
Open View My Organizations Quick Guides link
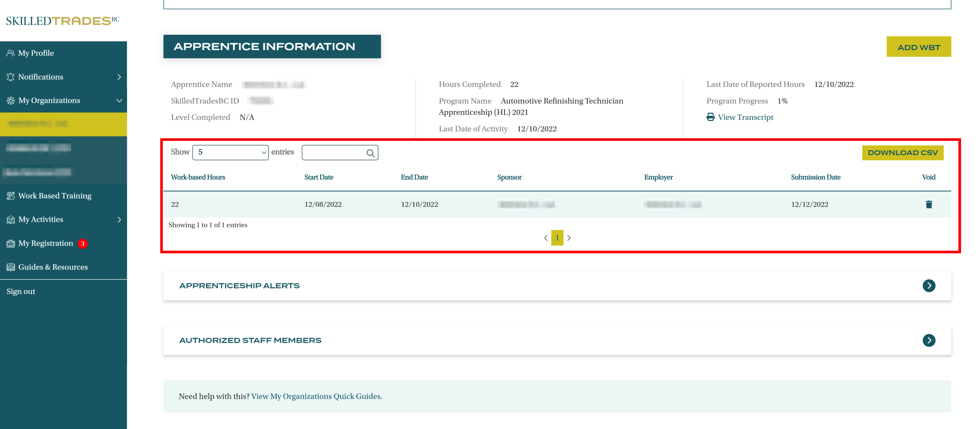coord(316,396)
